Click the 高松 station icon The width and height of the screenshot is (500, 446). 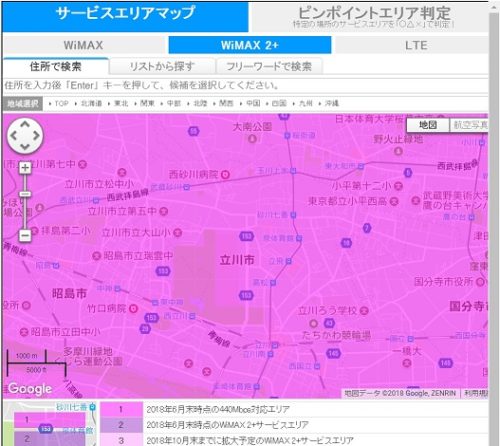coord(273,283)
